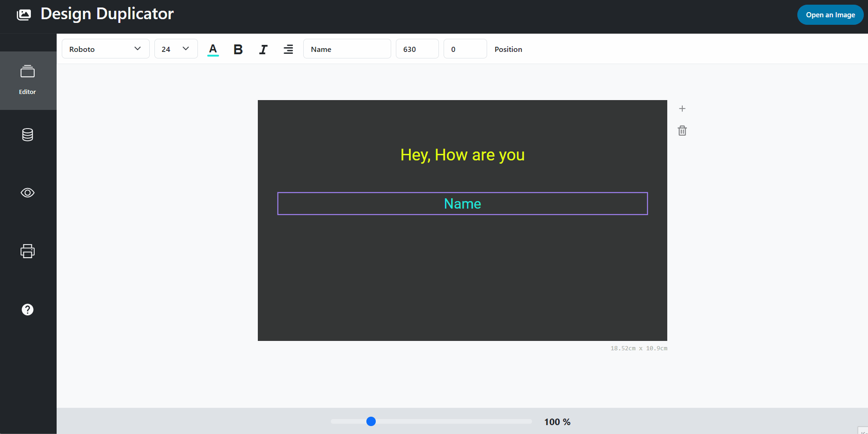Toggle bold formatting
Screen dimensions: 868x434
pyautogui.click(x=238, y=49)
